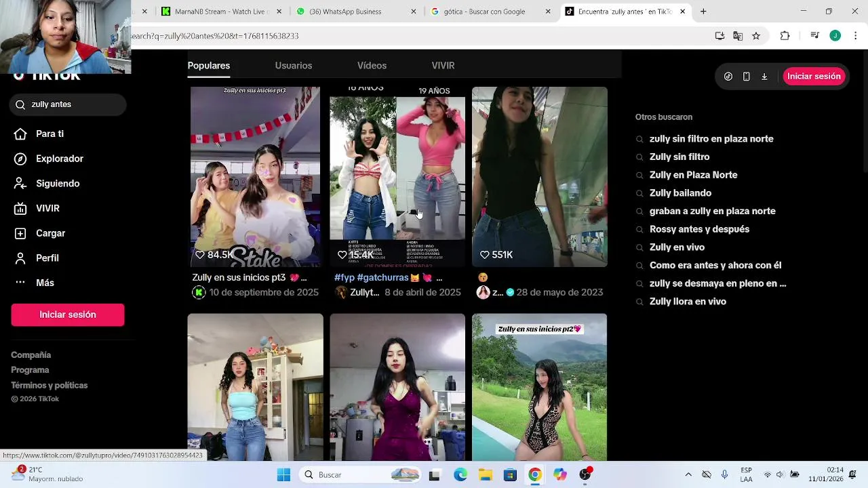Open Chrome from the taskbar
Viewport: 868px width, 488px height.
pyautogui.click(x=535, y=474)
